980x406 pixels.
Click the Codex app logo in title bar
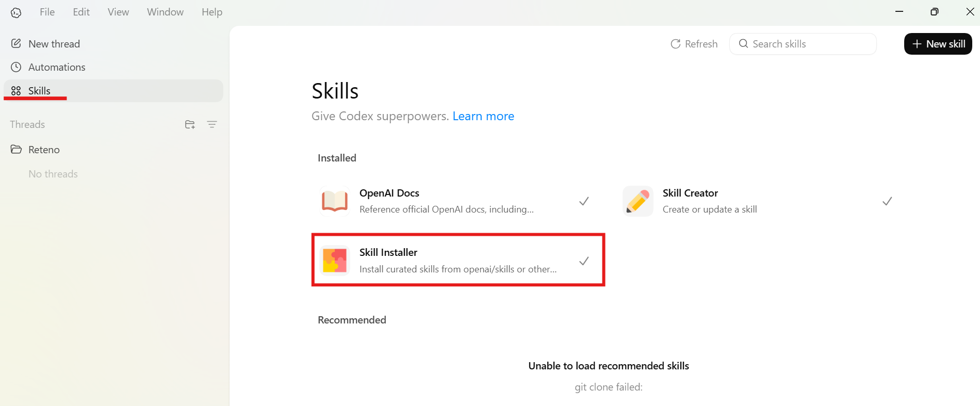(x=15, y=12)
